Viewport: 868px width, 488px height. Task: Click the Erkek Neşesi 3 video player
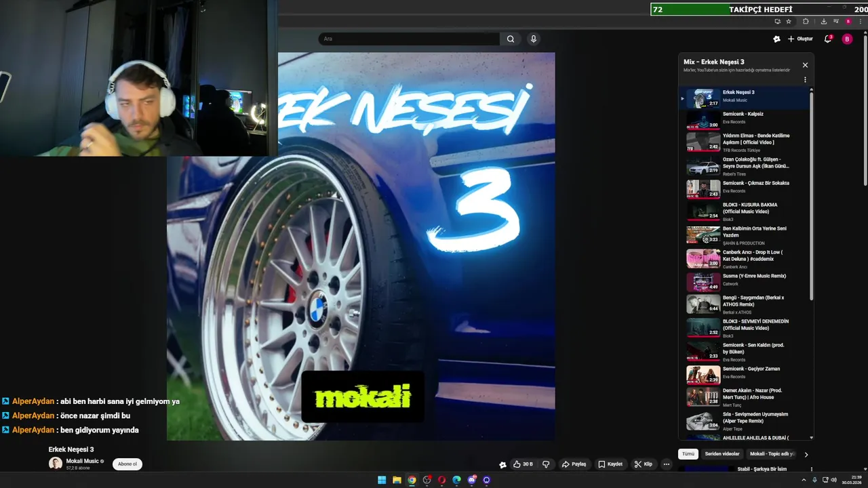tap(361, 246)
